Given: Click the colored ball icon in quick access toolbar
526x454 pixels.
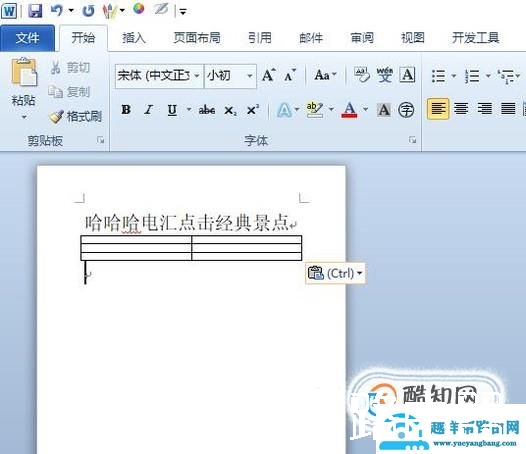Looking at the screenshot, I should click(139, 9).
